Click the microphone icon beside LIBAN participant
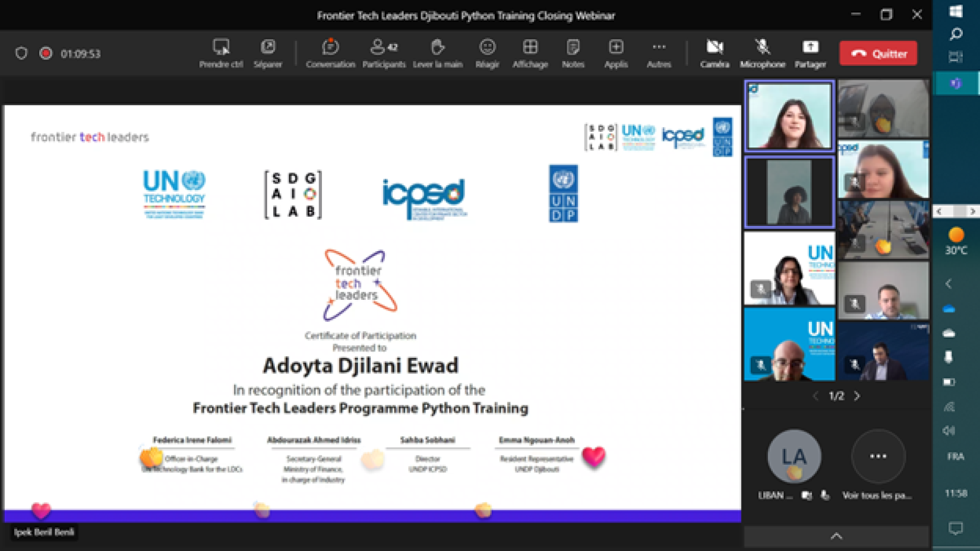Screen dimensions: 980x551 click(825, 495)
